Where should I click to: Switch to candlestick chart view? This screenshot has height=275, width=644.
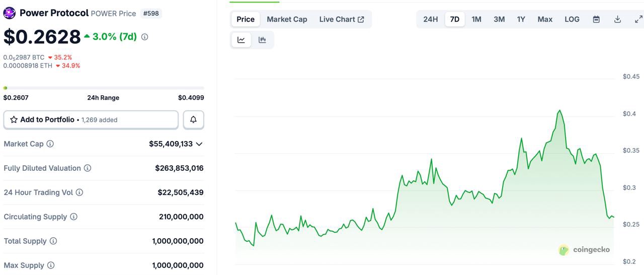262,40
